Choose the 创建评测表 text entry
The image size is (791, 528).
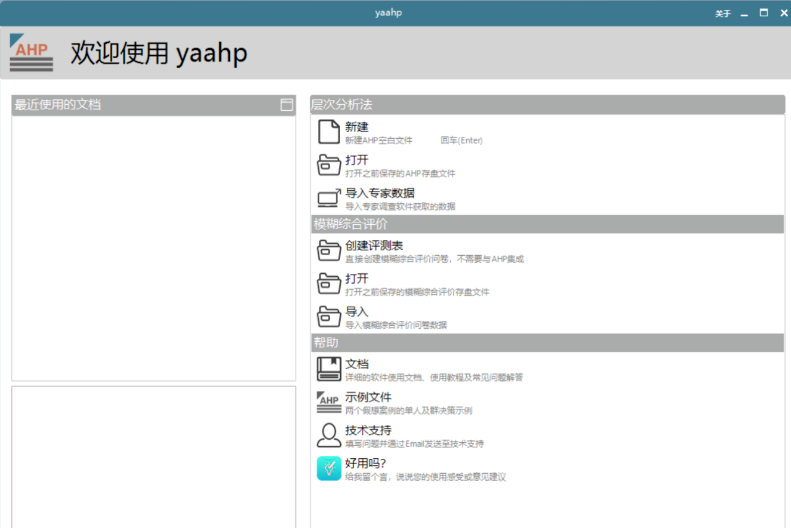(374, 245)
